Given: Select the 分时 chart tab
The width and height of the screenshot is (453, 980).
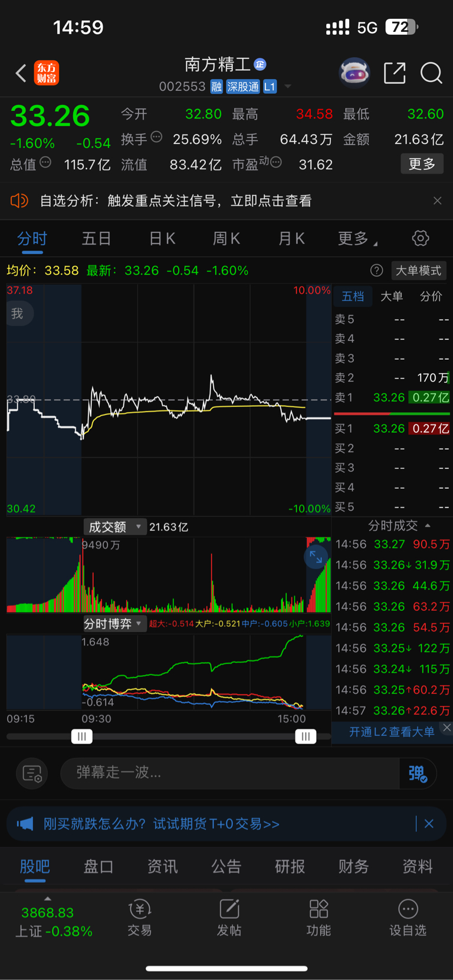Looking at the screenshot, I should tap(32, 238).
